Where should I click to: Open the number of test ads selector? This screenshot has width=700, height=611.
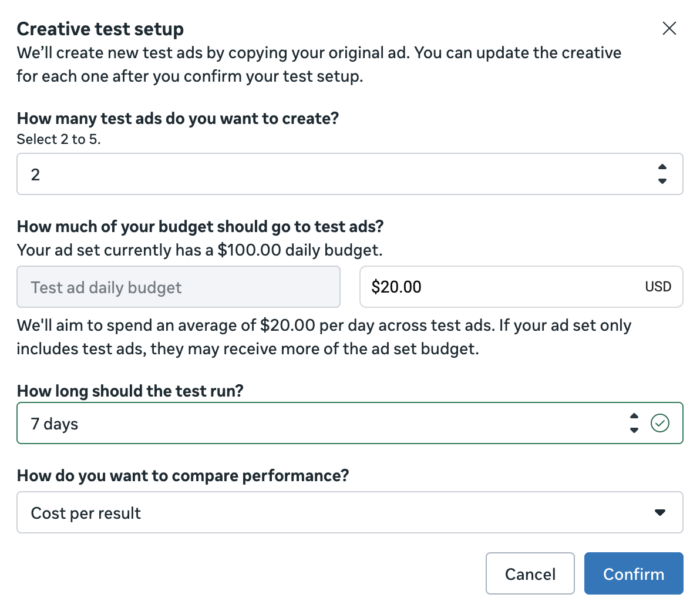330,174
